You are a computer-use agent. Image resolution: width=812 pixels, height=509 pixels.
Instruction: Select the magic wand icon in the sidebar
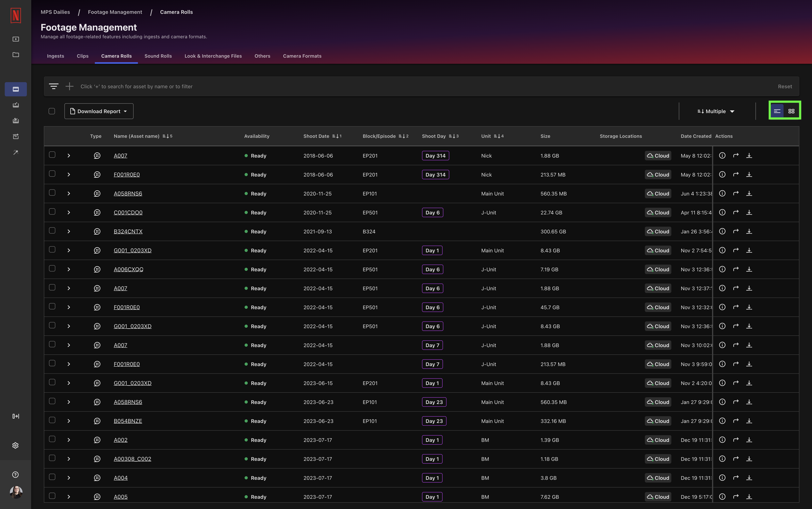15,152
